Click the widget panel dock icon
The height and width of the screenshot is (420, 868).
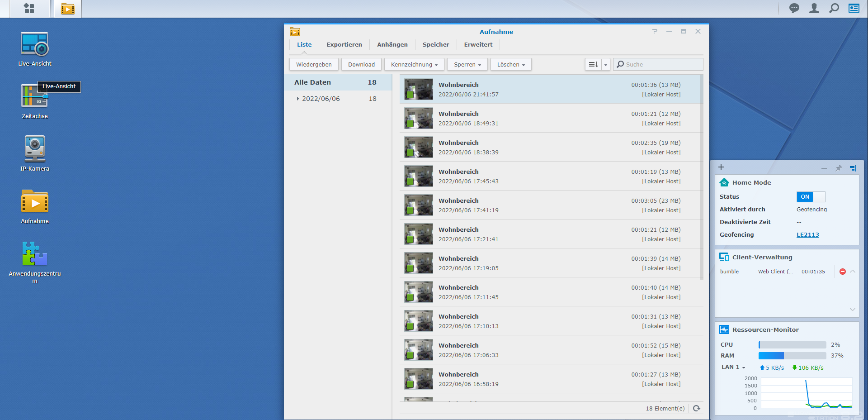click(x=853, y=168)
